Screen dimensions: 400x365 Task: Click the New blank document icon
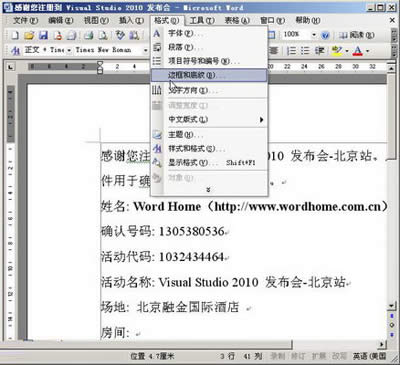click(x=15, y=35)
